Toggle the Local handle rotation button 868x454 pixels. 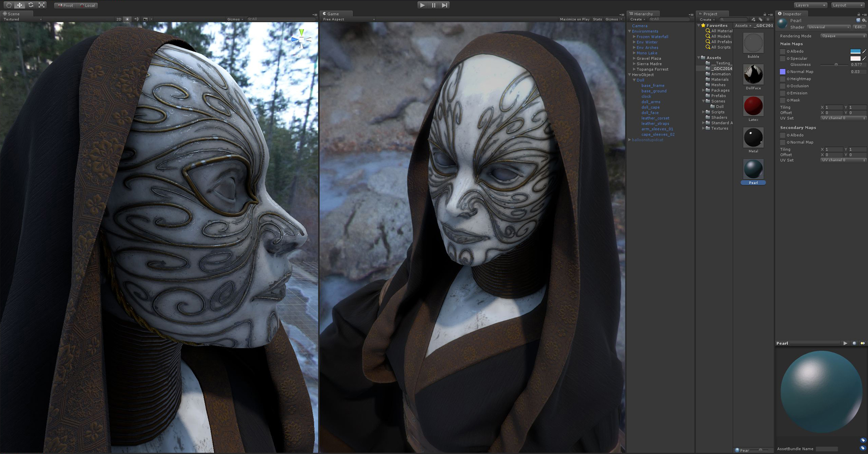(x=88, y=5)
